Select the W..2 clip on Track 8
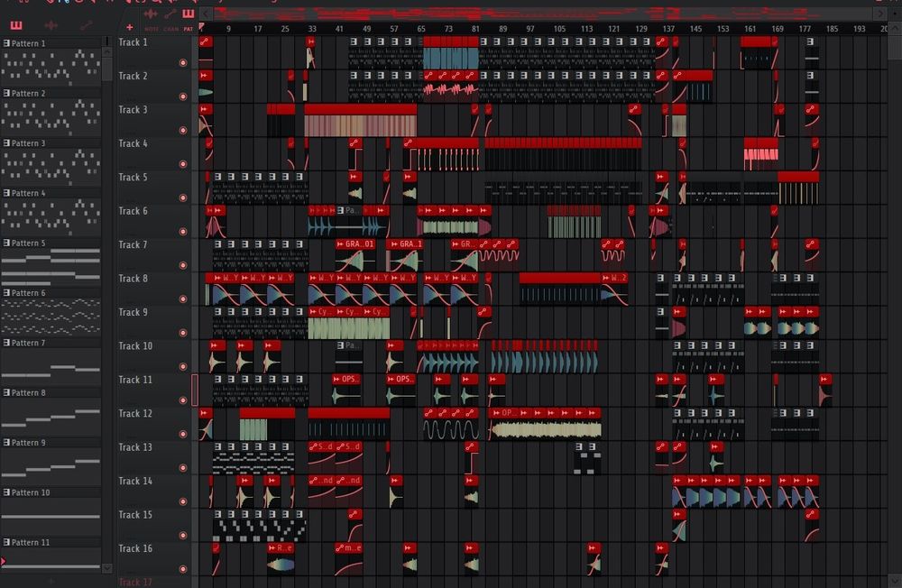The width and height of the screenshot is (902, 588). pos(614,289)
